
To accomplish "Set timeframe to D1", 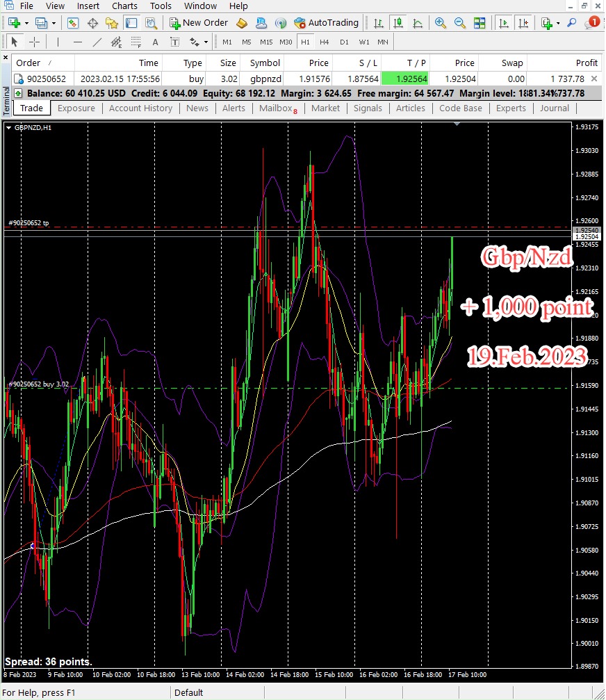I will coord(344,42).
